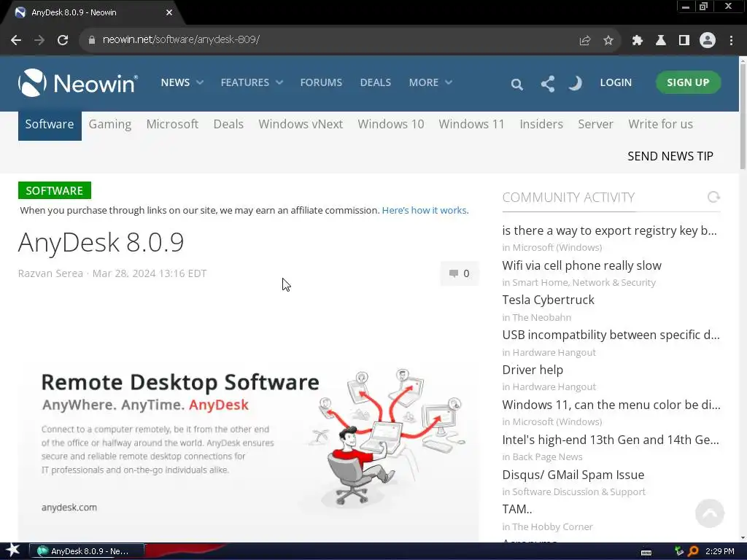
Task: Open the comments bubble showing 0
Action: pos(460,273)
